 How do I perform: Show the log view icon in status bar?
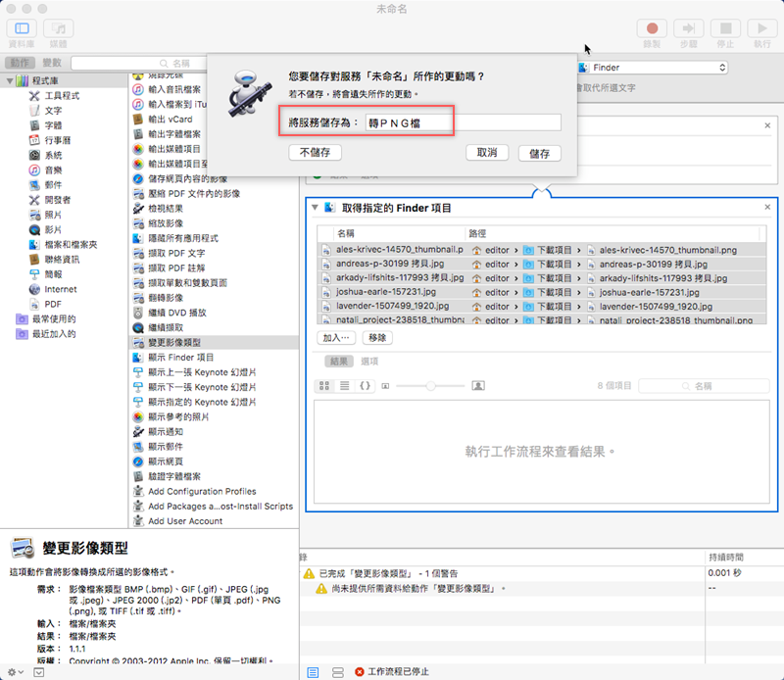(313, 672)
